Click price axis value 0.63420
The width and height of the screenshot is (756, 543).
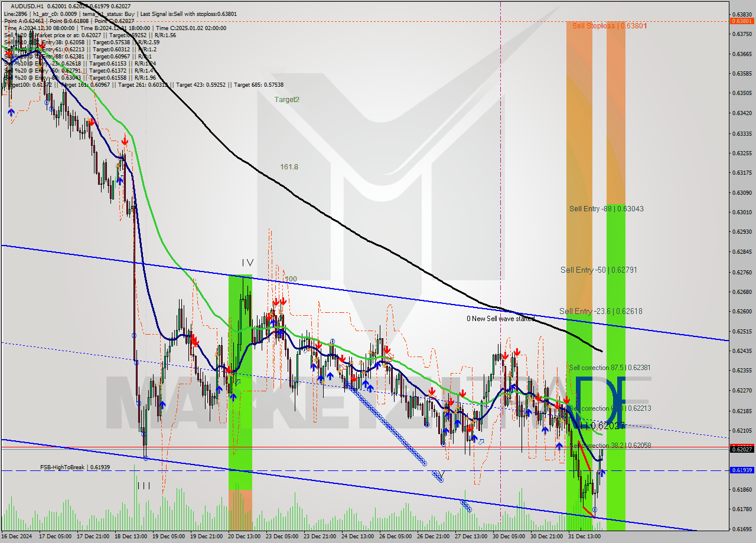[x=742, y=113]
